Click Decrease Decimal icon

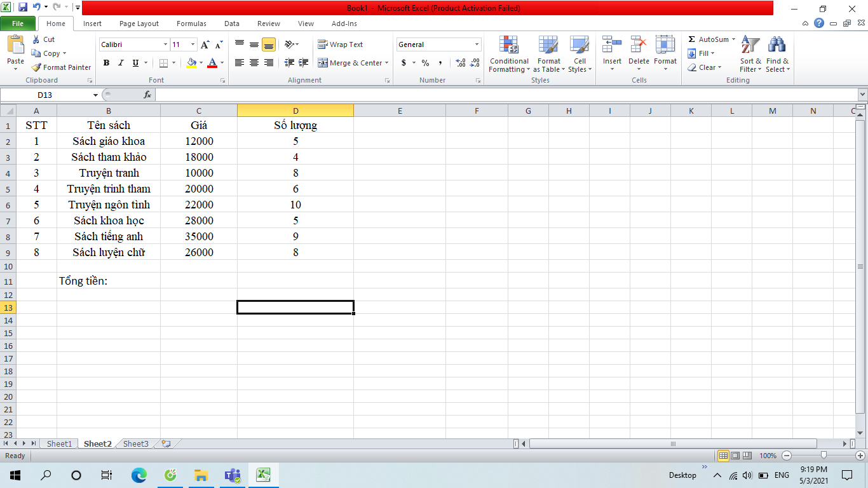pos(475,63)
